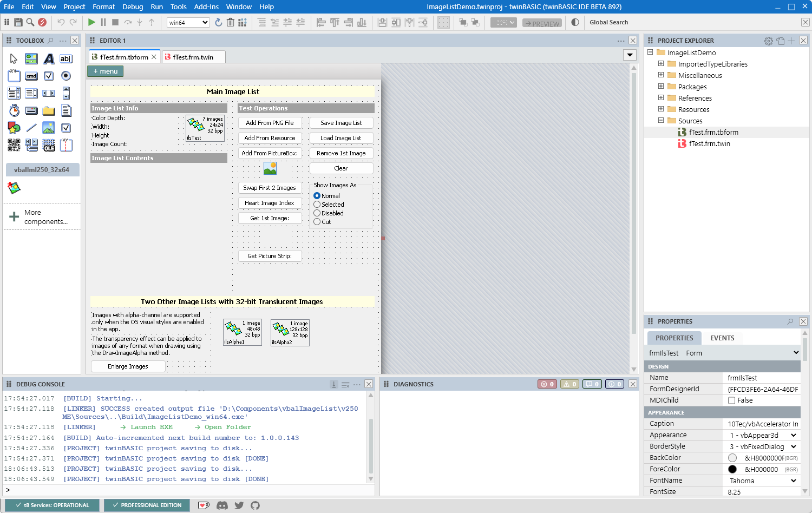This screenshot has height=513, width=812.
Task: Select the Label tool in the Toolbox
Action: coord(49,58)
